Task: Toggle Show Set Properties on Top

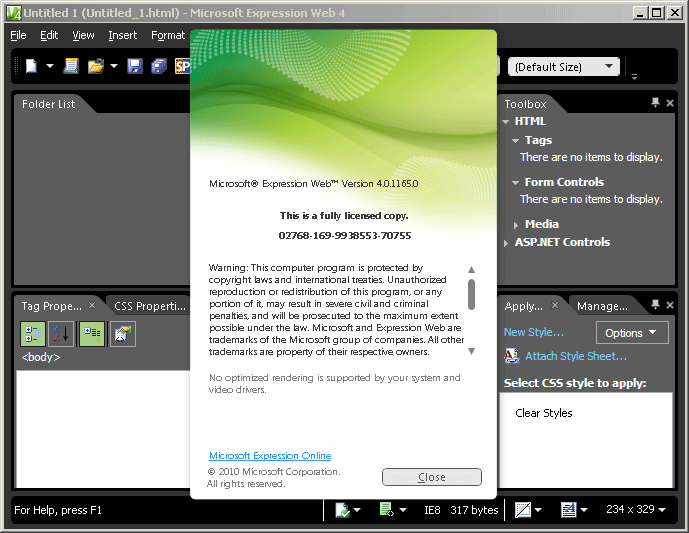Action: [x=92, y=334]
